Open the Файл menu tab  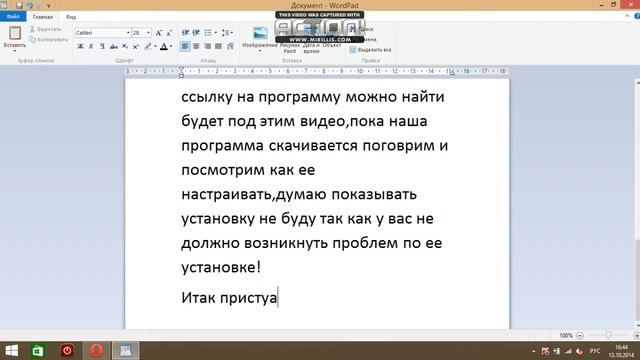(x=13, y=17)
